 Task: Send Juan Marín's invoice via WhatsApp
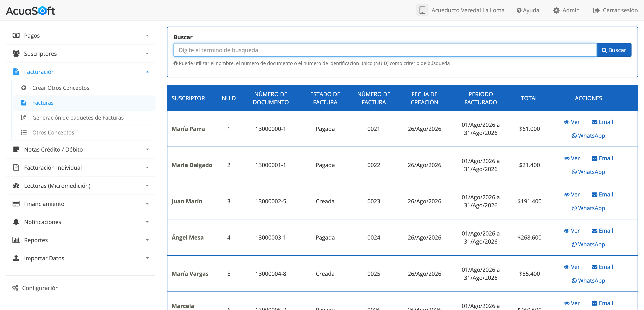coord(588,208)
